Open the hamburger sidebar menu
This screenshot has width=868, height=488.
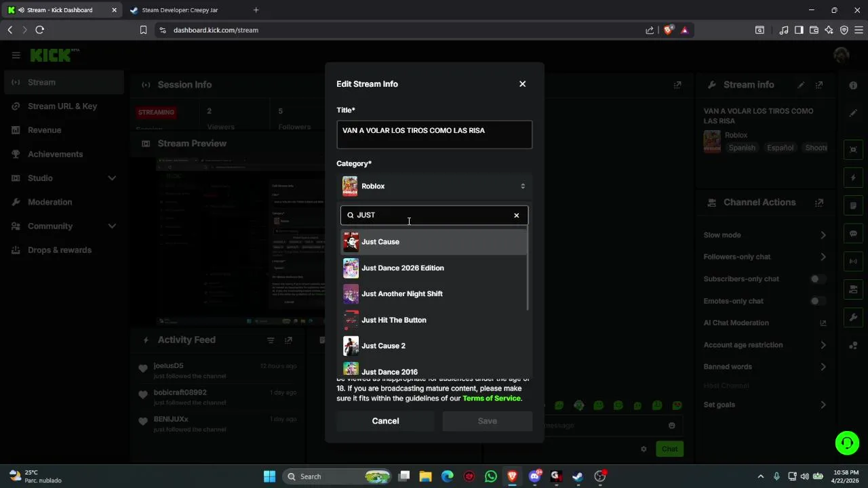pos(16,55)
